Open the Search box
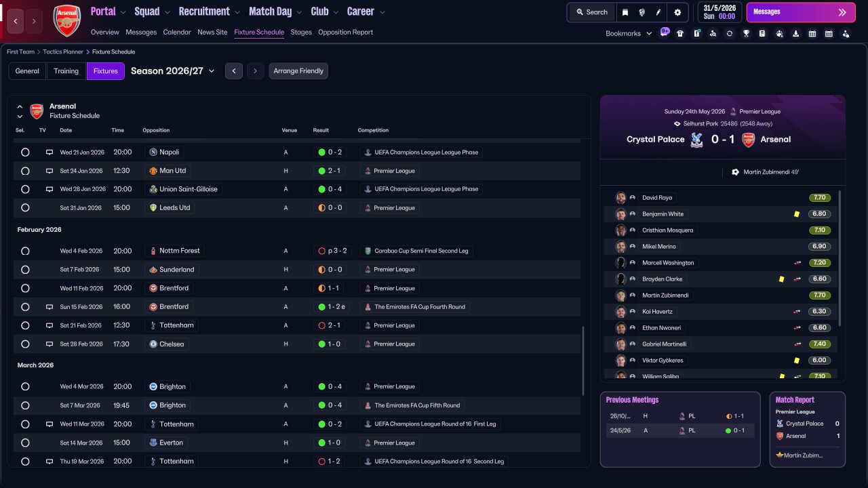The width and height of the screenshot is (868, 488). pos(592,12)
